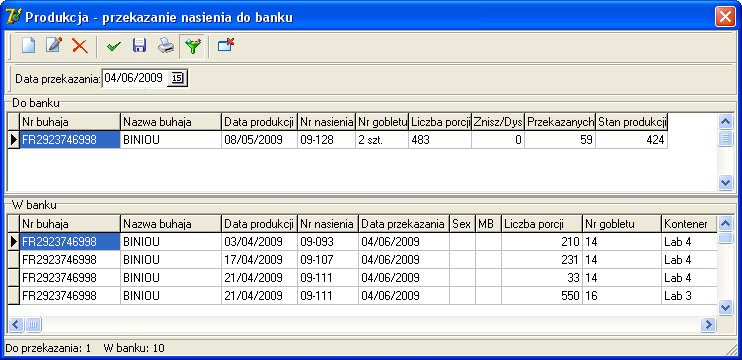Click the green checkmark confirm icon
742x360 pixels.
pos(114,46)
